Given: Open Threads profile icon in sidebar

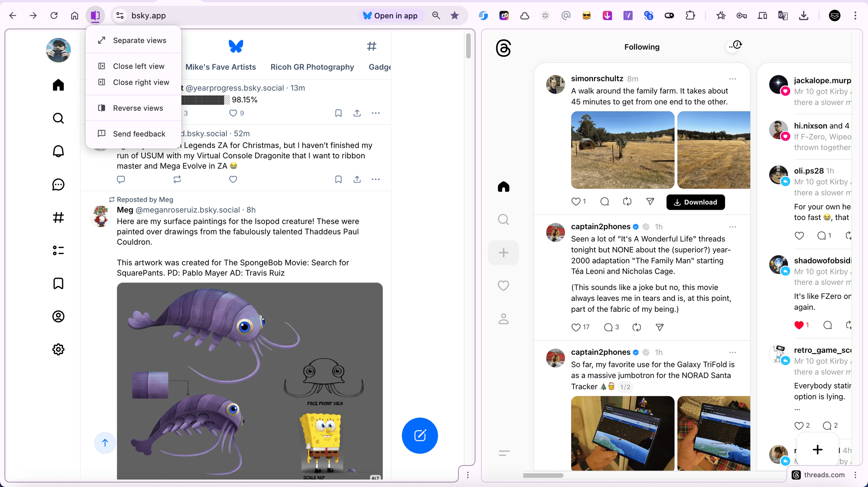Looking at the screenshot, I should click(x=503, y=319).
